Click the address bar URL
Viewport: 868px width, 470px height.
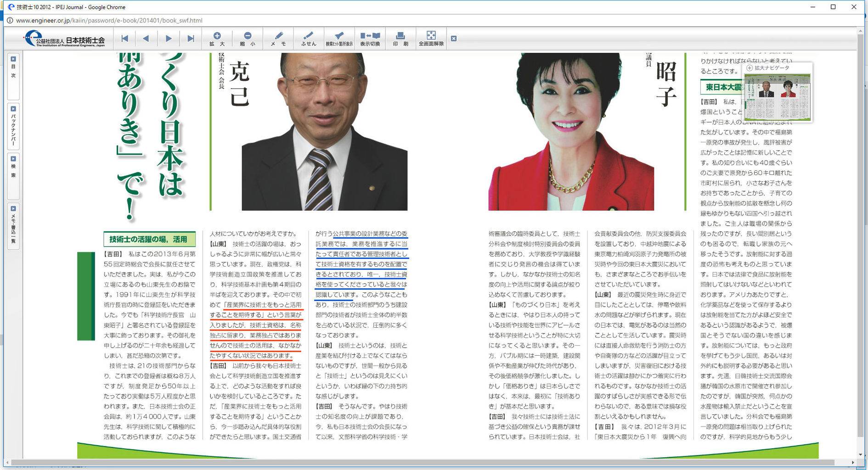point(109,20)
